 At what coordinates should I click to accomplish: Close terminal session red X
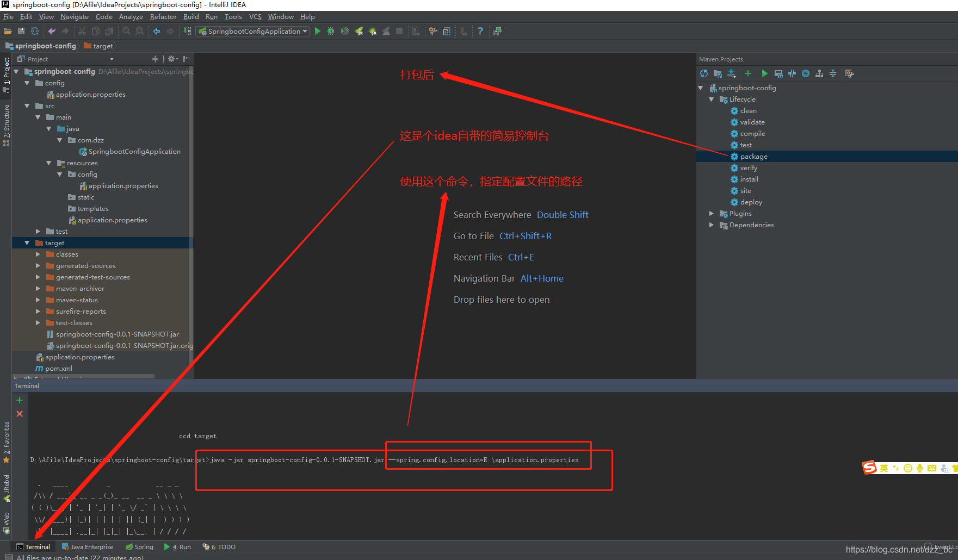point(20,414)
